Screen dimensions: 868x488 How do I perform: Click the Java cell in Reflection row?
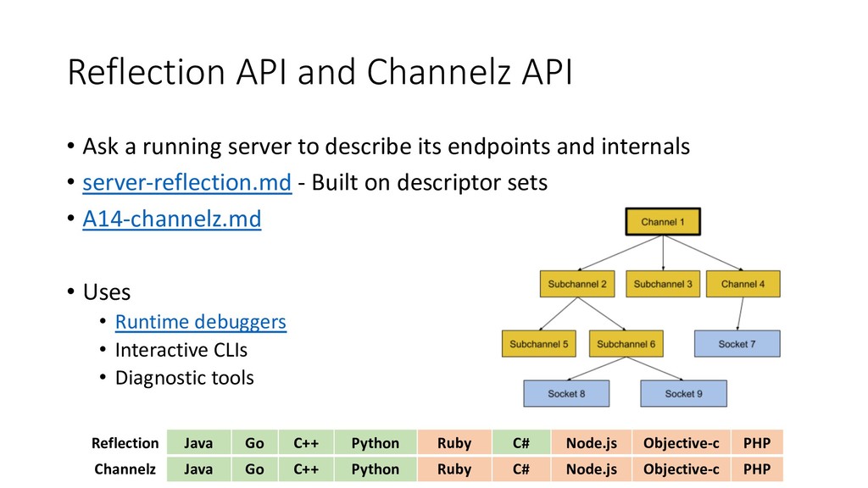pyautogui.click(x=198, y=442)
